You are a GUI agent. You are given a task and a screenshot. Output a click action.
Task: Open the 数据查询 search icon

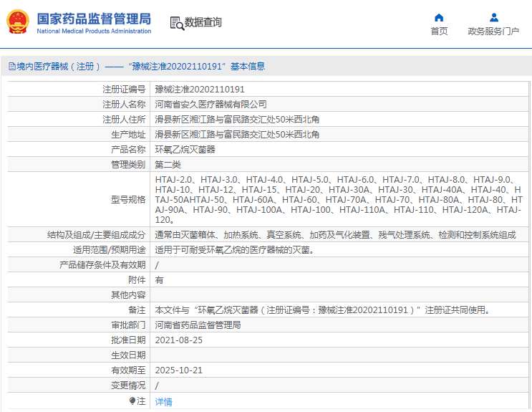point(177,23)
